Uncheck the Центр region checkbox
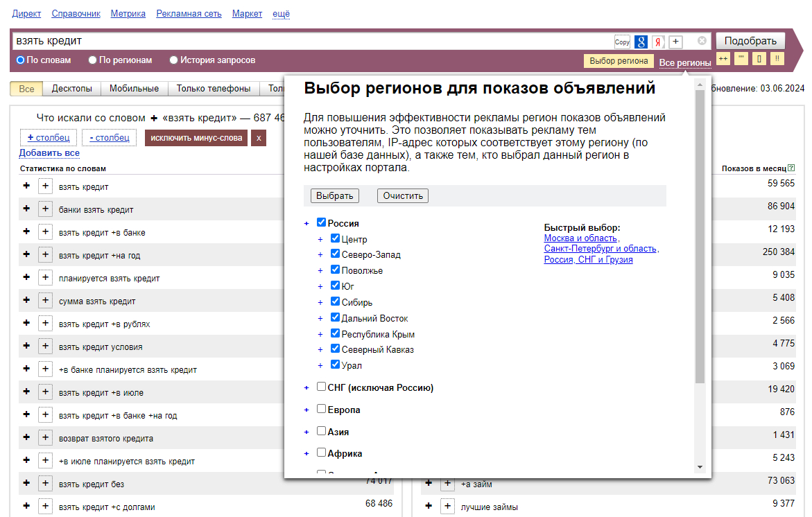The width and height of the screenshot is (812, 517). (335, 238)
